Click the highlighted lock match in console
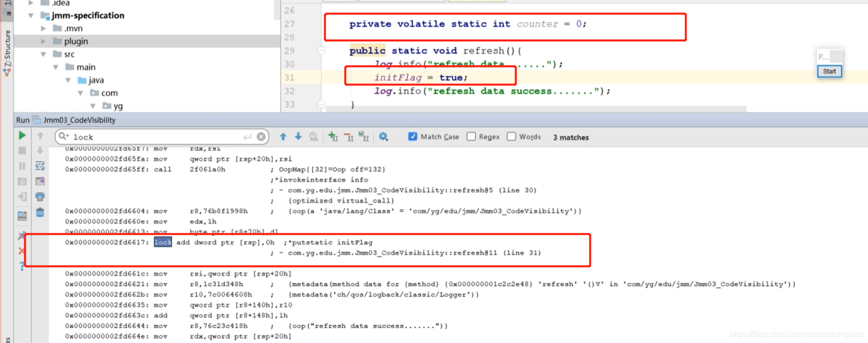The width and height of the screenshot is (868, 343). coord(163,242)
